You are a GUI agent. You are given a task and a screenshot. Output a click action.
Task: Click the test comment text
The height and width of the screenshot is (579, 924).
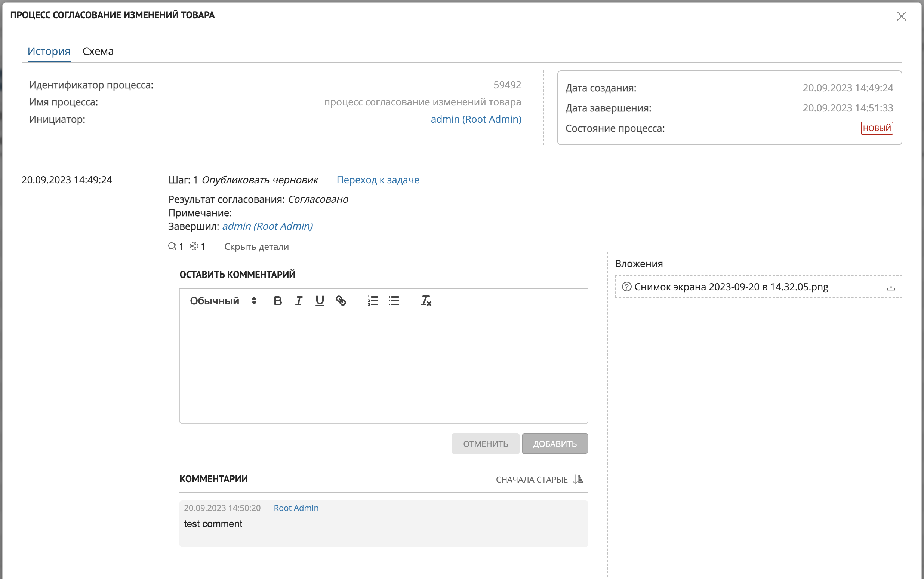tap(213, 524)
